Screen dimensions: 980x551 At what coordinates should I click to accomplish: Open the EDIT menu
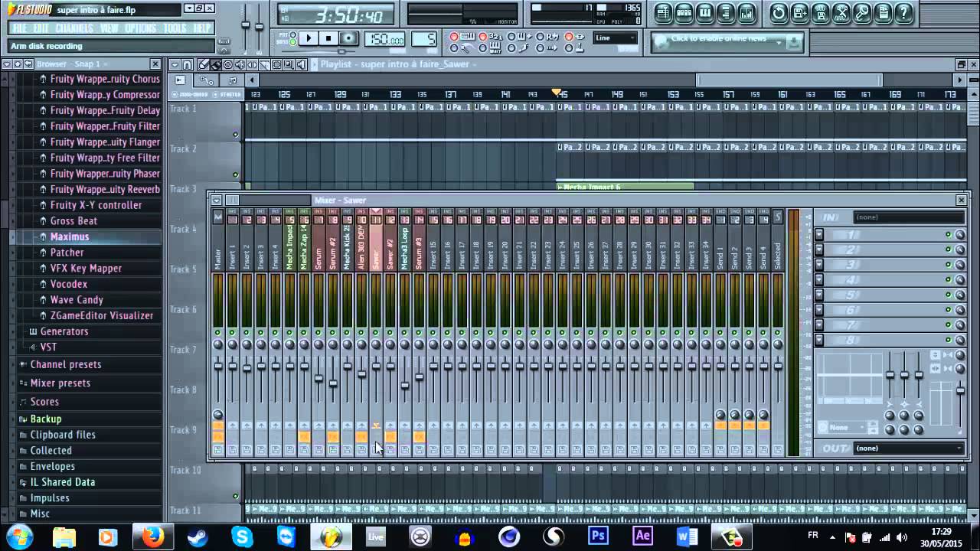[41, 28]
